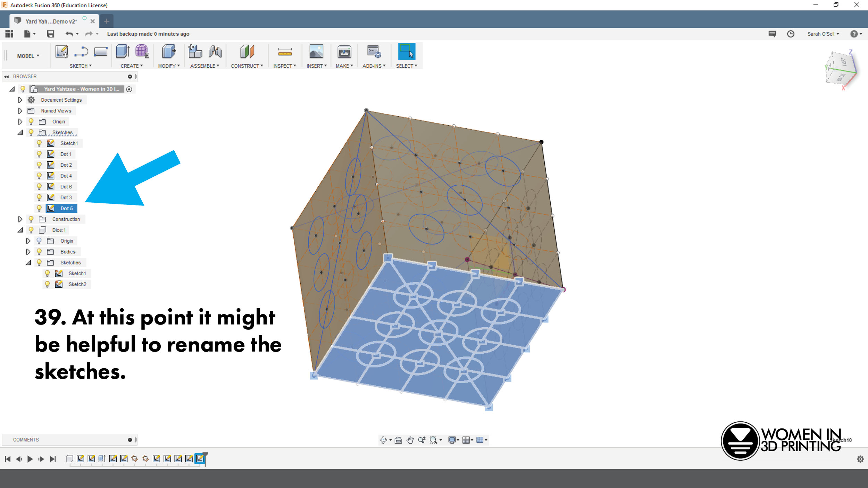868x488 pixels.
Task: Open the SKETCH menu
Action: pos(81,66)
